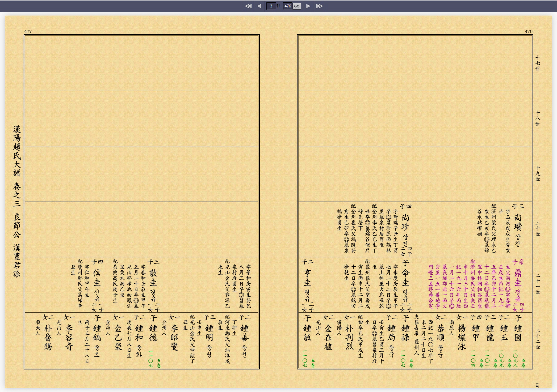
Task: Select the name 鍾龍
Action: coord(489,333)
